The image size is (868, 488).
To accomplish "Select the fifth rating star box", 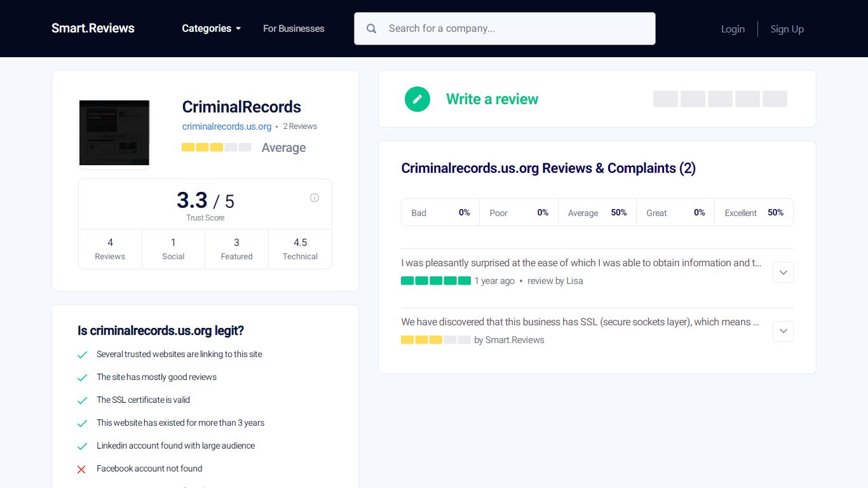I will [775, 99].
